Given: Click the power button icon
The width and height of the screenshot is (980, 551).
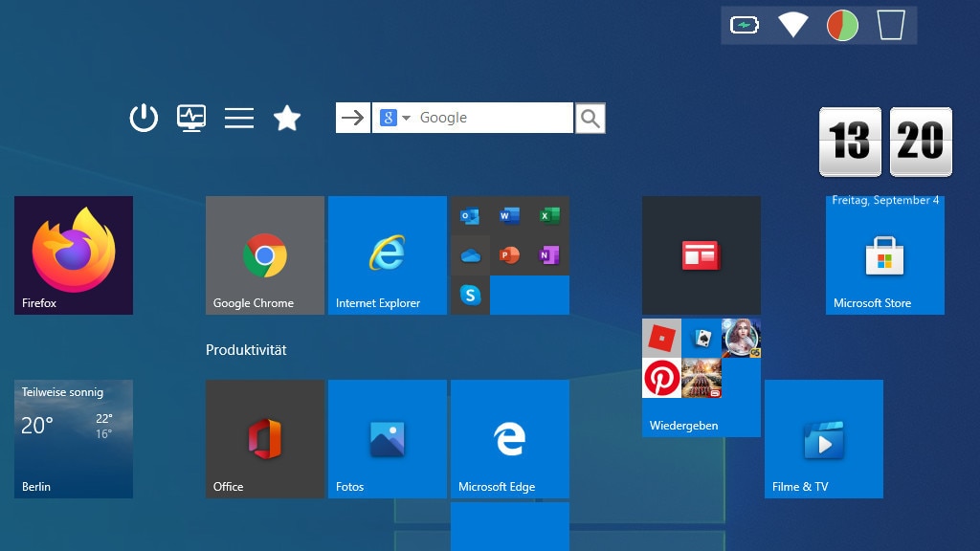Looking at the screenshot, I should 144,118.
